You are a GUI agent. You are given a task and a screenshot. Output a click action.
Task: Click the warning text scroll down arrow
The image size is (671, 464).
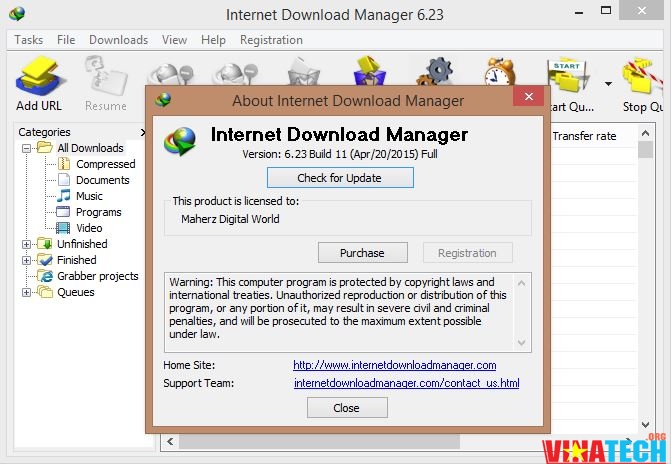click(522, 342)
